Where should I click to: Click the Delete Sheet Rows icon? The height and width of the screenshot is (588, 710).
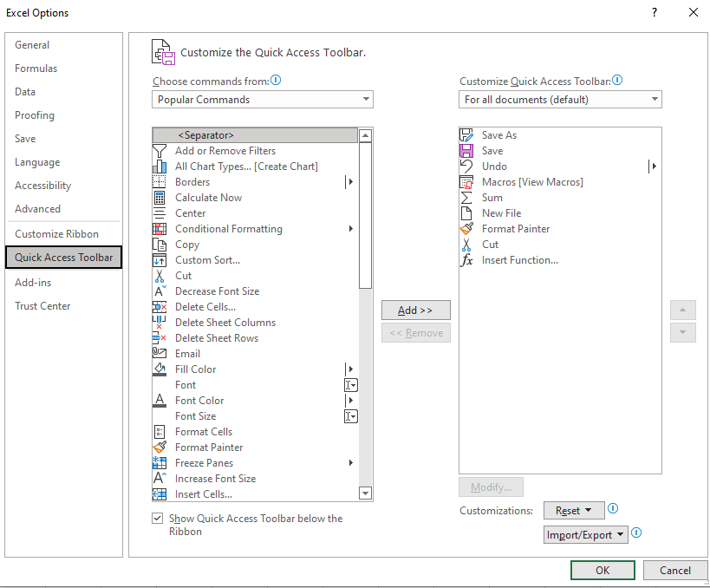[160, 338]
